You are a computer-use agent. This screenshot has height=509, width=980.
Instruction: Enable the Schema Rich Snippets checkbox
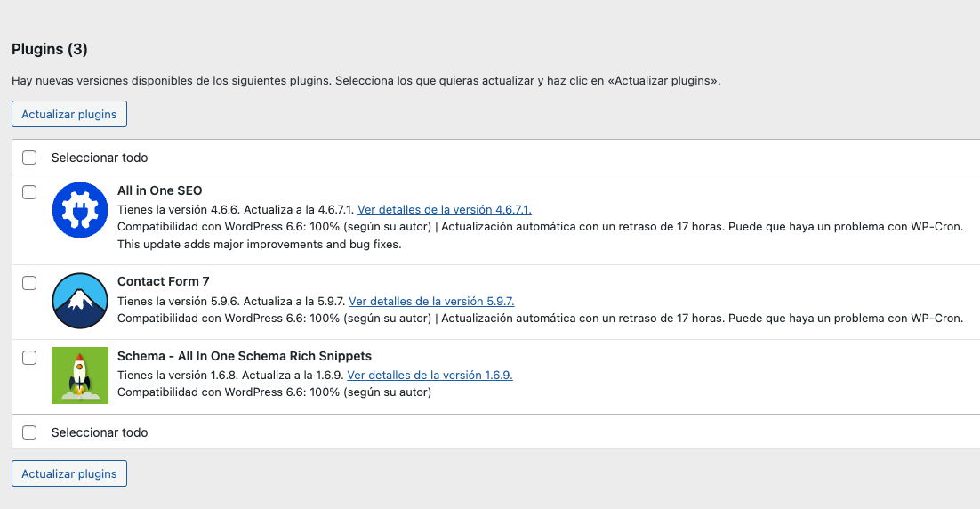coord(29,358)
